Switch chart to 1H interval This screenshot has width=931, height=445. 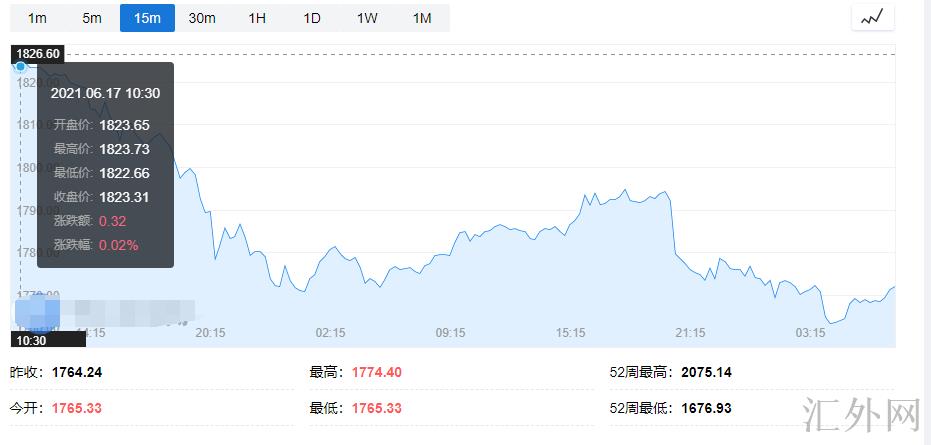pyautogui.click(x=257, y=18)
